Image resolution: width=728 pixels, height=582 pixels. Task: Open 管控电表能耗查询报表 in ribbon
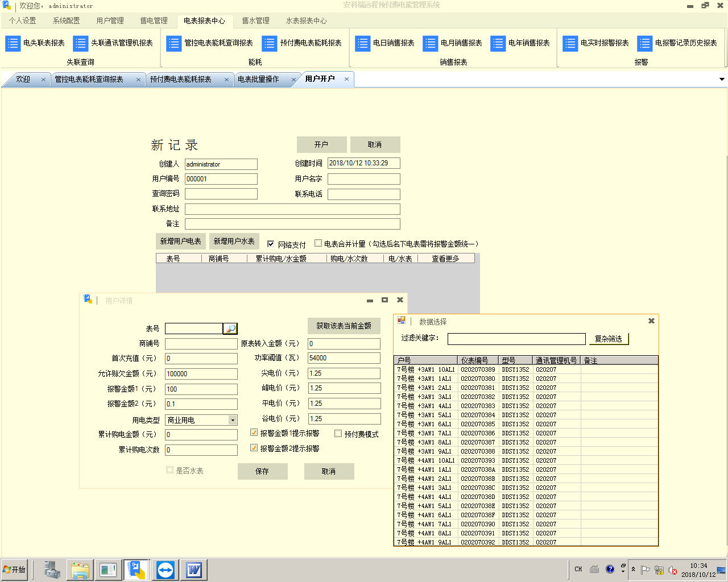point(210,43)
